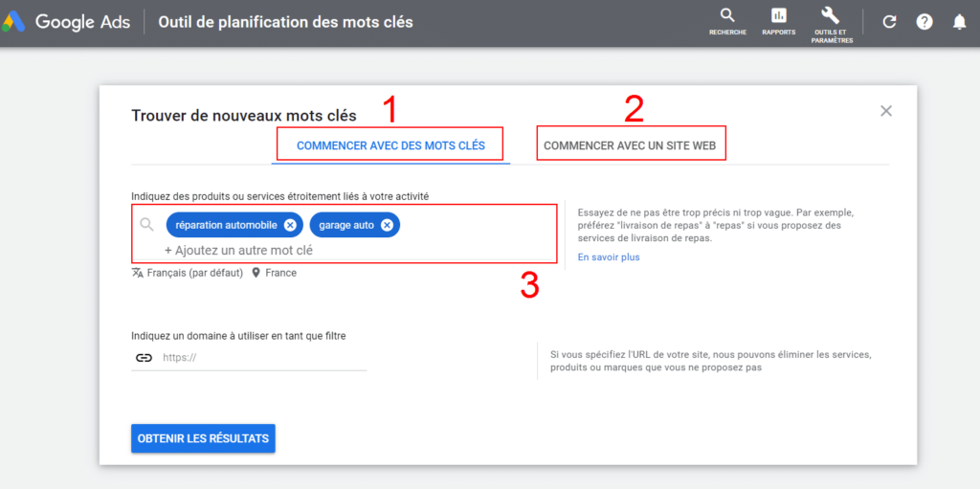Open the notifications bell
980x489 pixels.
pos(959,22)
